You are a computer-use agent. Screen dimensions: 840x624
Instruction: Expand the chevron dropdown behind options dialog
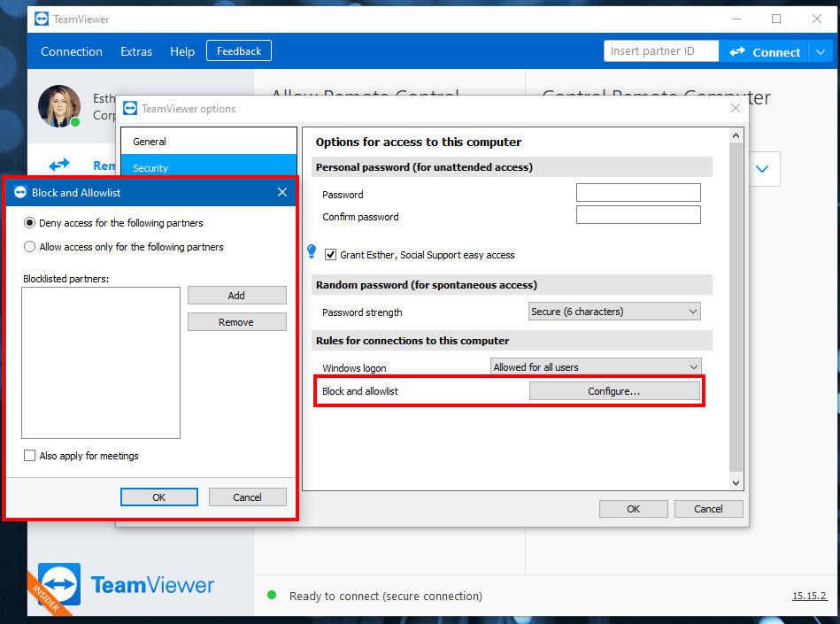tap(762, 169)
